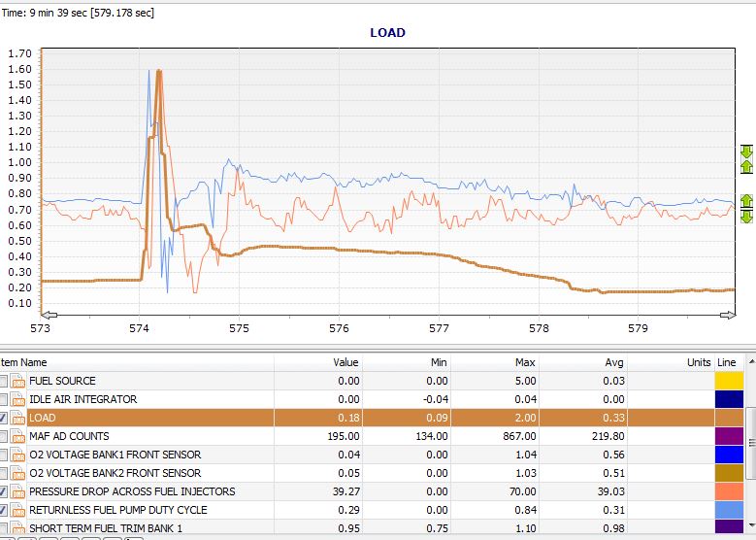
Task: Click the DMR icon beside FUEL SOURCE
Action: click(17, 382)
